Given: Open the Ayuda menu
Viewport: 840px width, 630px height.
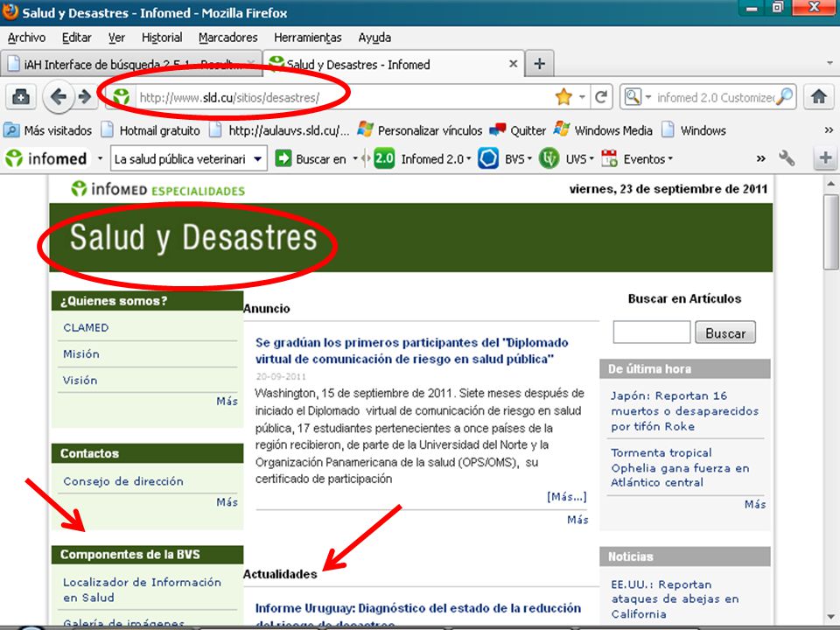Looking at the screenshot, I should (x=374, y=38).
